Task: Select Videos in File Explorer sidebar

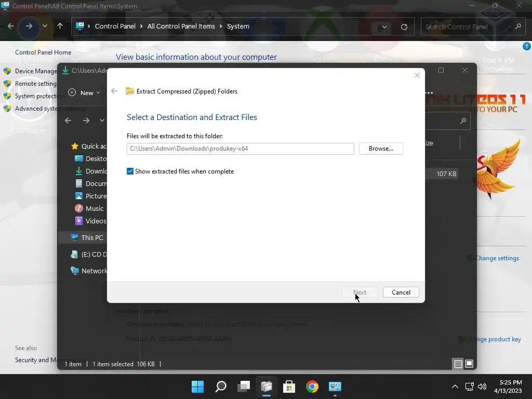Action: point(90,221)
